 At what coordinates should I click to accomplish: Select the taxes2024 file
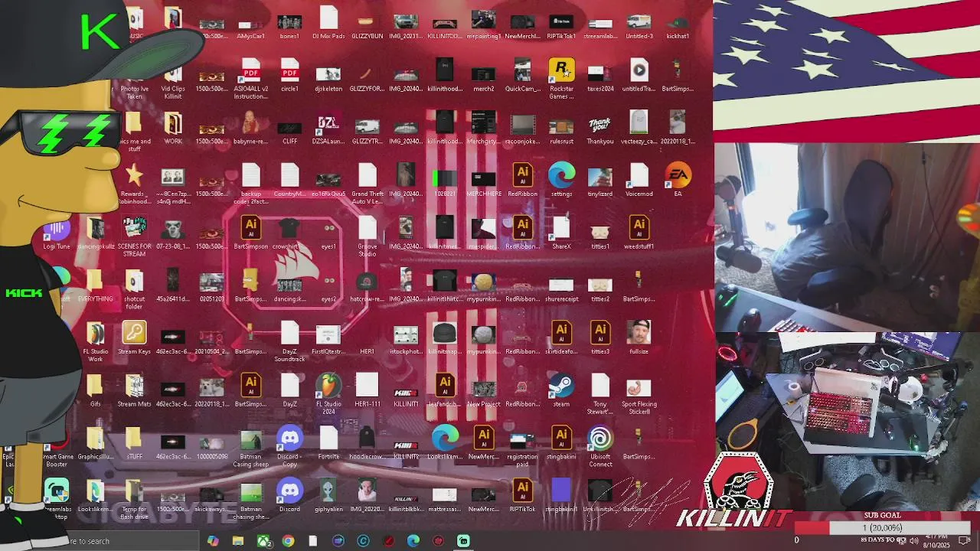point(600,71)
